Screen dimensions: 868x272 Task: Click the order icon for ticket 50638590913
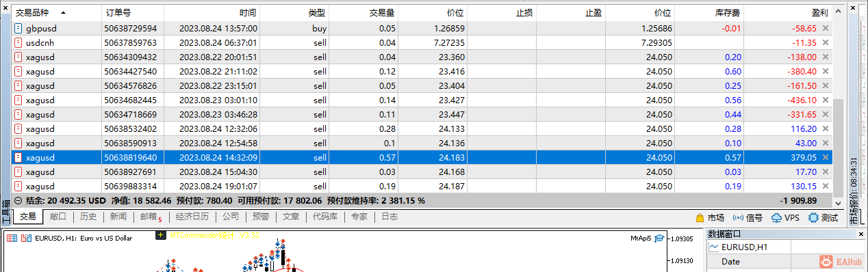[x=18, y=143]
